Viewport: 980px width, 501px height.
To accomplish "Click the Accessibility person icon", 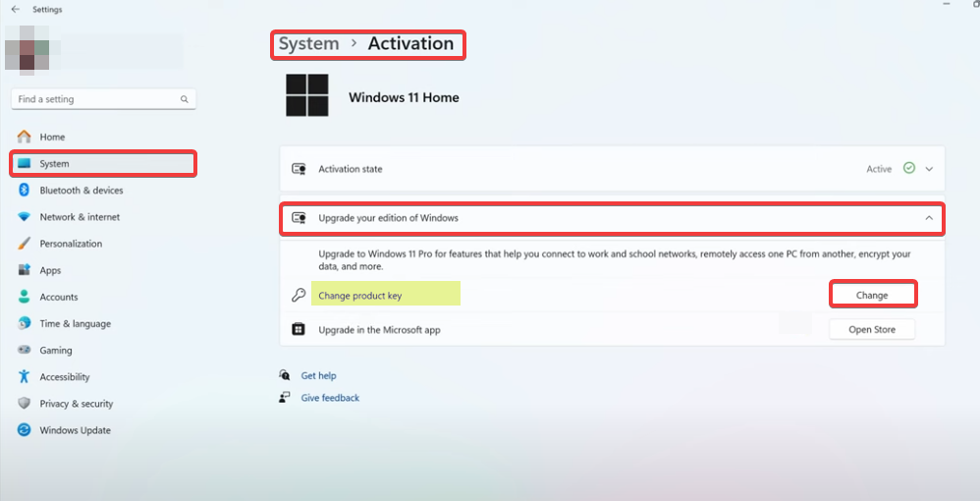I will [24, 376].
